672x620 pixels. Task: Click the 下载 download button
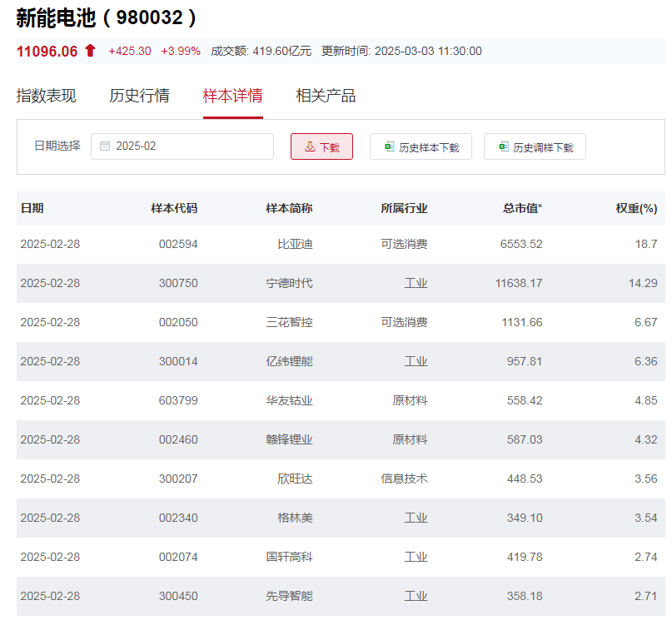point(321,146)
